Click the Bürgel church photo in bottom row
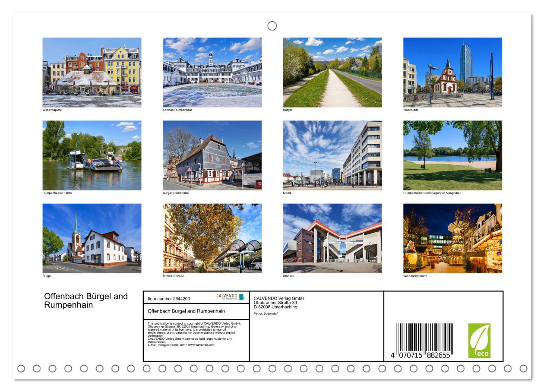The height and width of the screenshot is (392, 544). pos(92,238)
